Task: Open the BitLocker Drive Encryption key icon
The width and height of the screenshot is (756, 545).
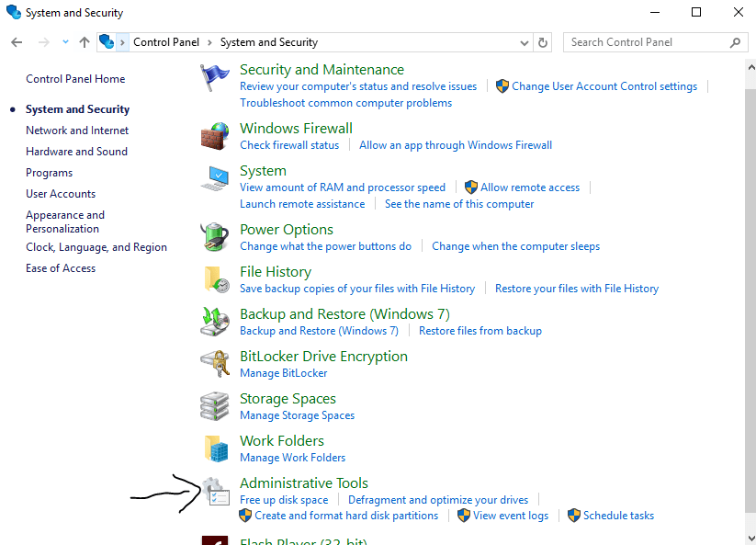Action: (214, 364)
